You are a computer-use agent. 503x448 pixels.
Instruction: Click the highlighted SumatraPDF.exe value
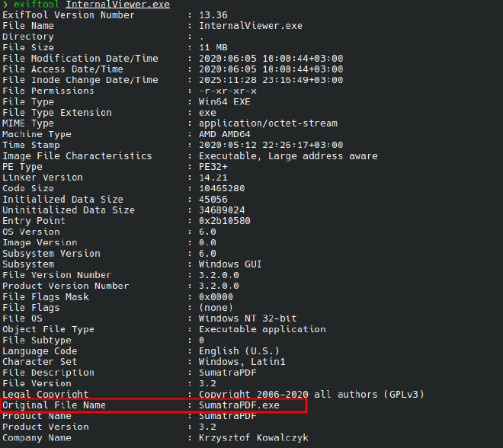(239, 405)
